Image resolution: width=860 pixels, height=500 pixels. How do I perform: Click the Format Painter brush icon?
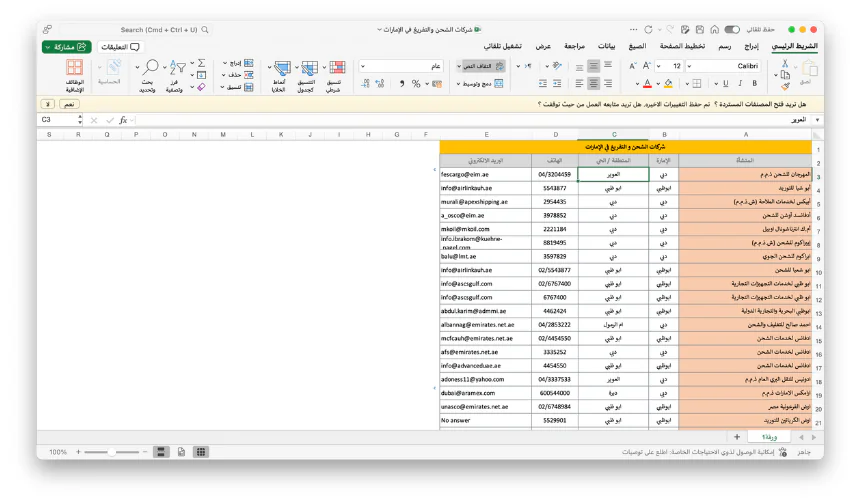click(x=785, y=87)
